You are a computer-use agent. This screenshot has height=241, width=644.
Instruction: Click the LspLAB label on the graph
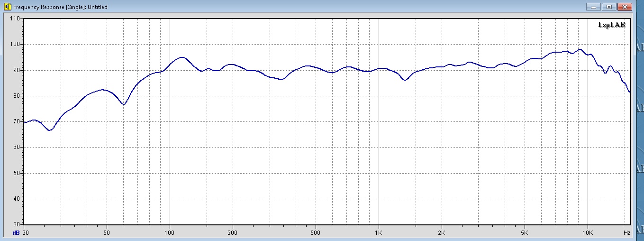pos(612,25)
